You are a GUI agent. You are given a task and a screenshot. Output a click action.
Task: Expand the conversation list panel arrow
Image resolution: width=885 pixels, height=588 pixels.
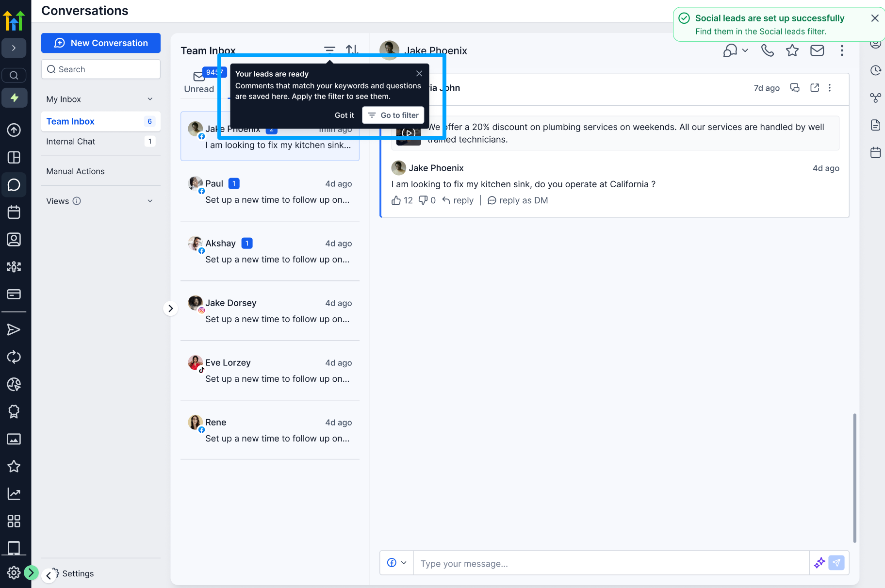(170, 308)
